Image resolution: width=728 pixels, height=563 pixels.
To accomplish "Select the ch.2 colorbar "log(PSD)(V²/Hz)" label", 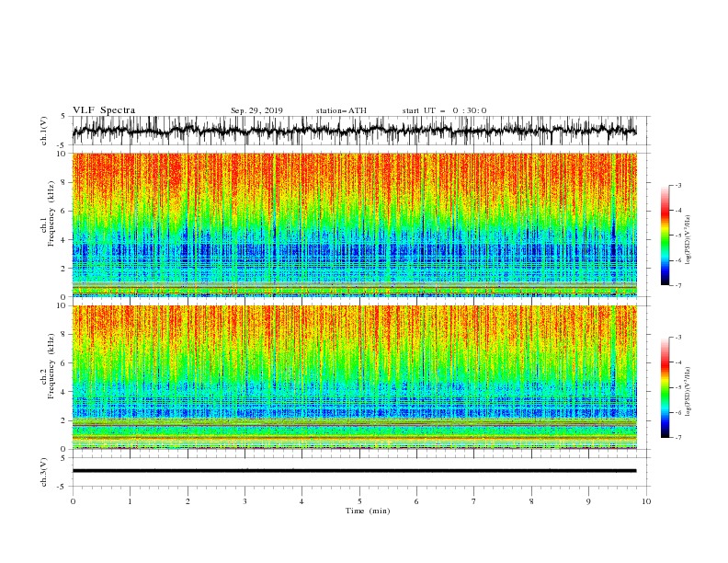I will [688, 392].
